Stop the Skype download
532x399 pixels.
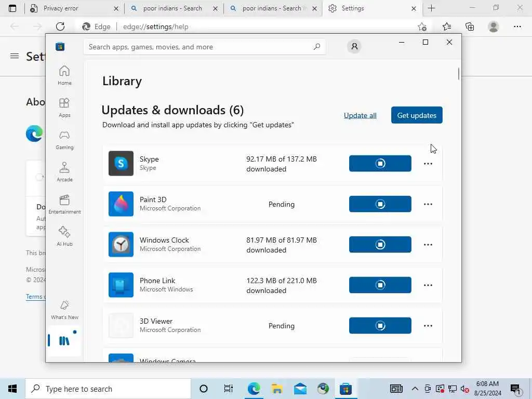tap(380, 164)
